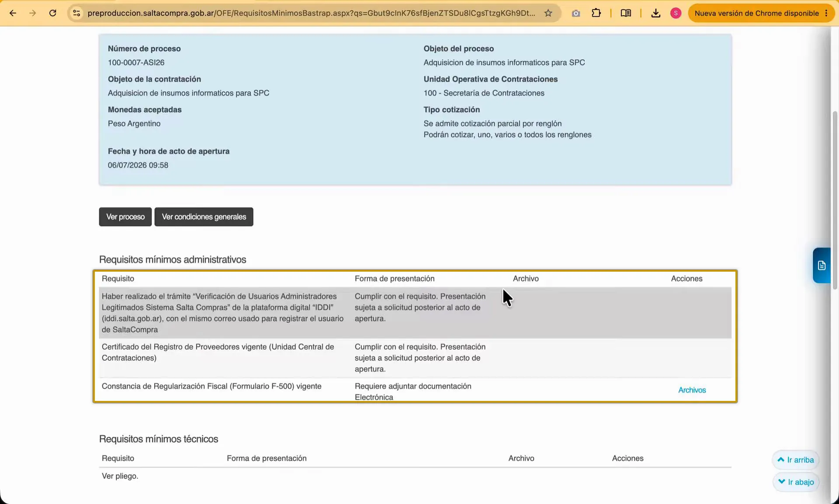This screenshot has height=504, width=839.
Task: Open site information icon in address bar
Action: [x=76, y=13]
